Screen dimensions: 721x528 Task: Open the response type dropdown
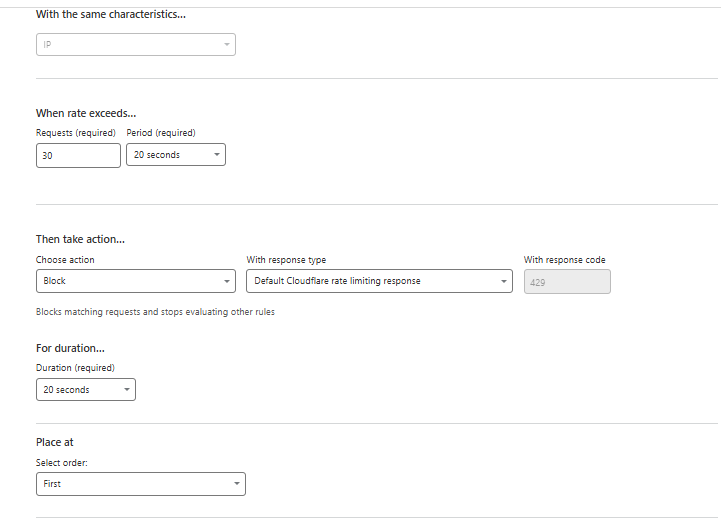pos(379,281)
